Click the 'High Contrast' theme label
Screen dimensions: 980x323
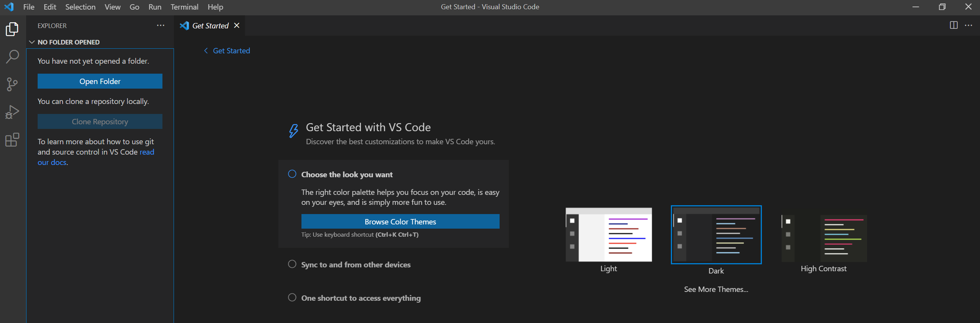(824, 269)
